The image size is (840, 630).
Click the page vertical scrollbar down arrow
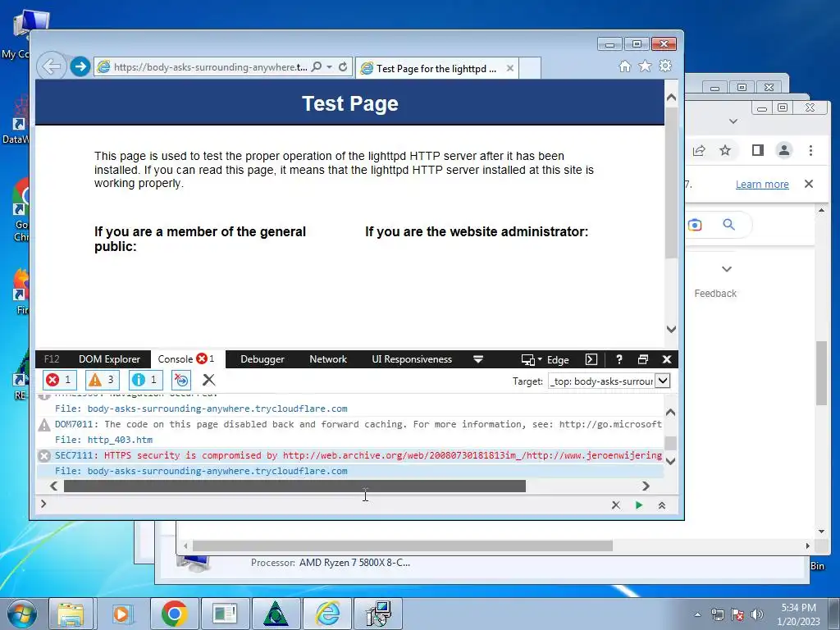click(x=671, y=329)
